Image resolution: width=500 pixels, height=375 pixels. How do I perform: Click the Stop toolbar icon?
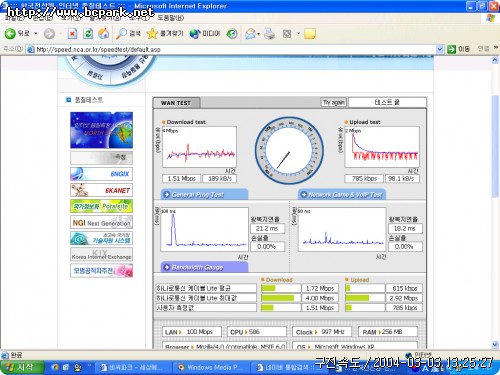pos(72,33)
